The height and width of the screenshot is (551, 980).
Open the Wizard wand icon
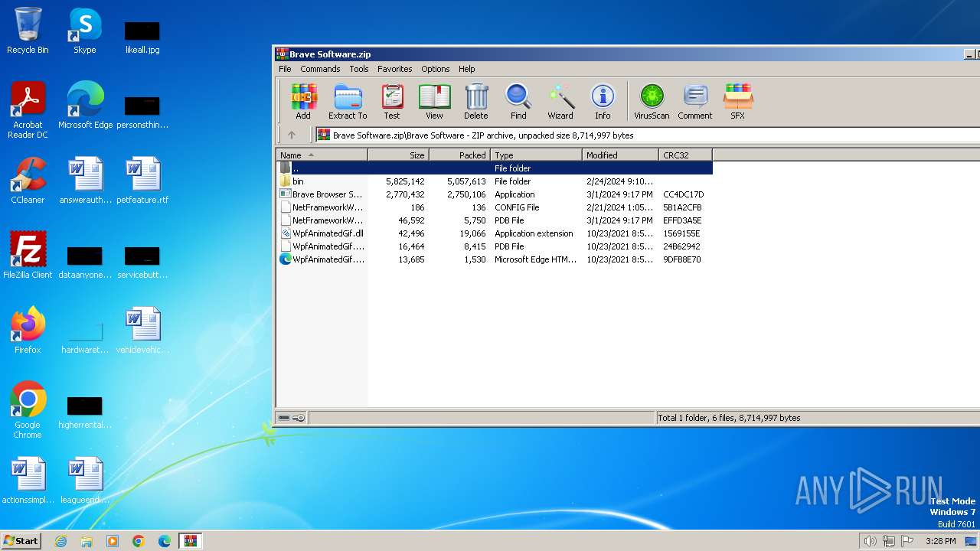click(x=560, y=102)
